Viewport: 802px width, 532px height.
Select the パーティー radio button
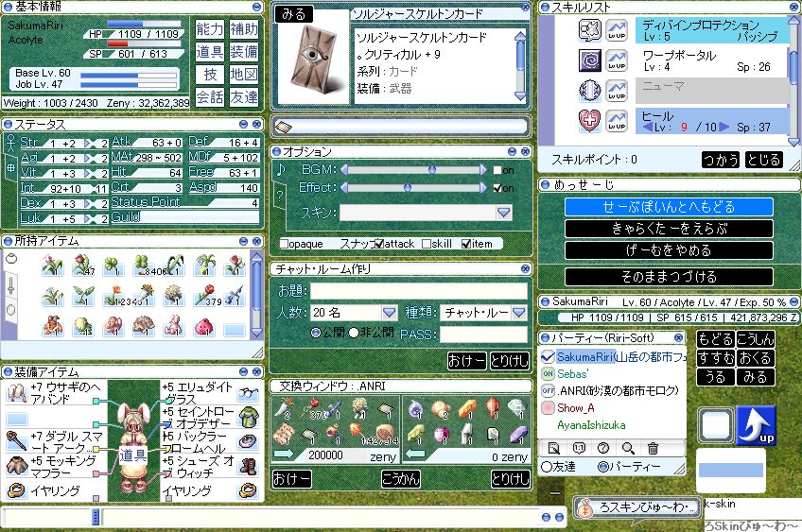tap(603, 466)
